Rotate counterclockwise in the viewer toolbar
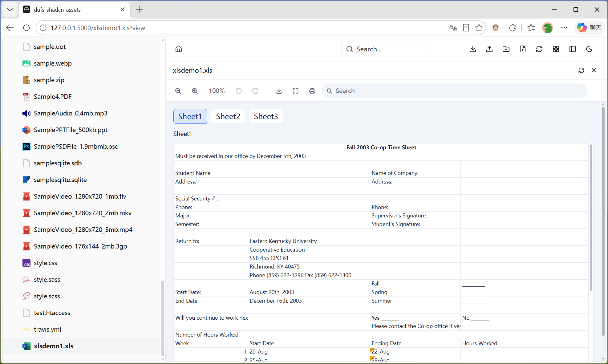The image size is (608, 364). point(239,91)
